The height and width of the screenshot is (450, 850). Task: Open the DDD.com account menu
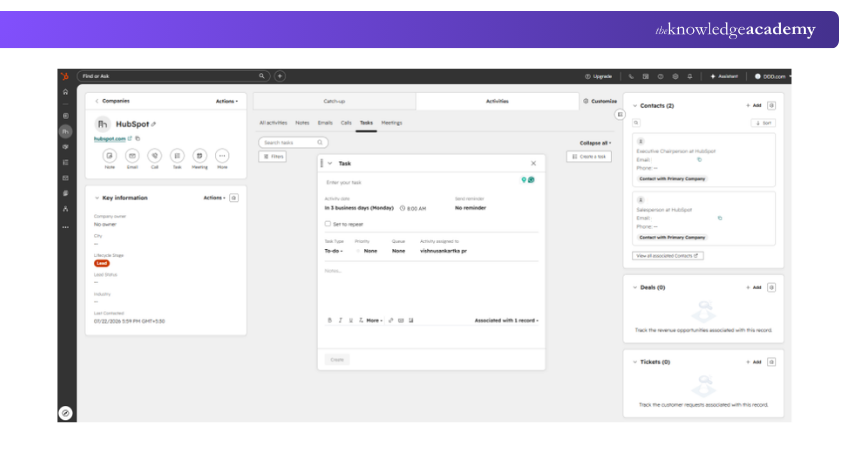click(x=772, y=76)
